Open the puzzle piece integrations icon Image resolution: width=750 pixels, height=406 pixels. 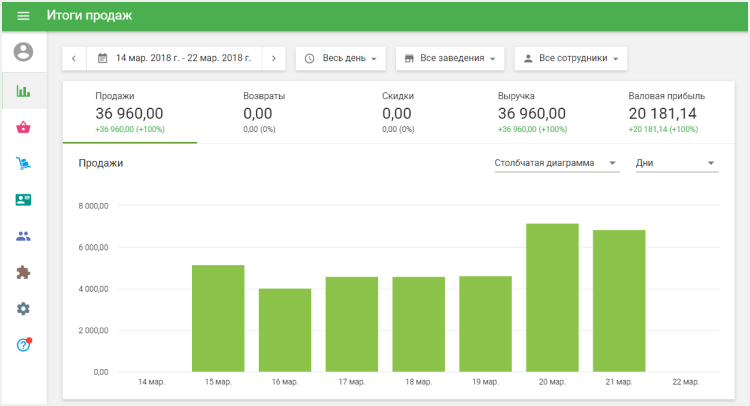pyautogui.click(x=23, y=272)
